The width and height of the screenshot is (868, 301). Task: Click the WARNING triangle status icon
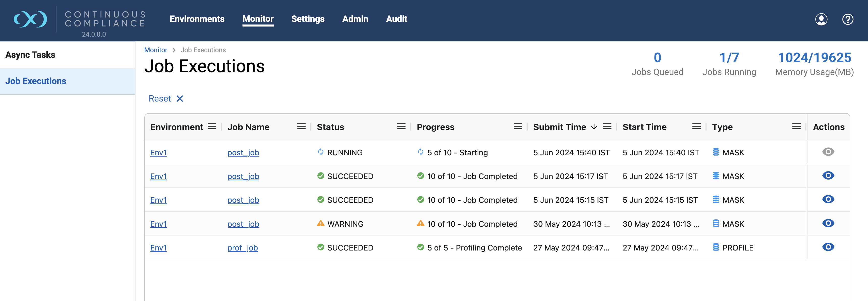click(320, 223)
